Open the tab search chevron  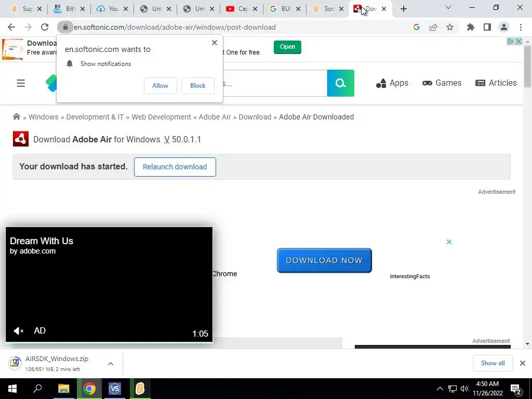point(448,7)
